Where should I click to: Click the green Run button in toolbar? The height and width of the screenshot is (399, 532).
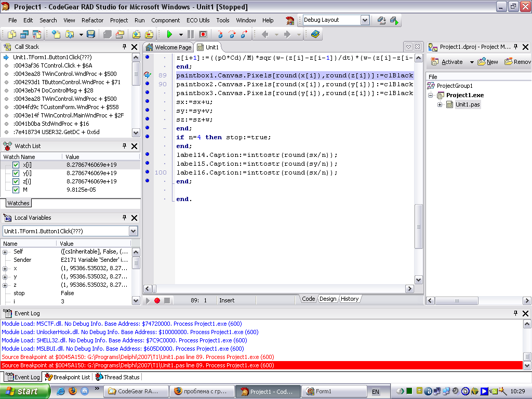[169, 34]
